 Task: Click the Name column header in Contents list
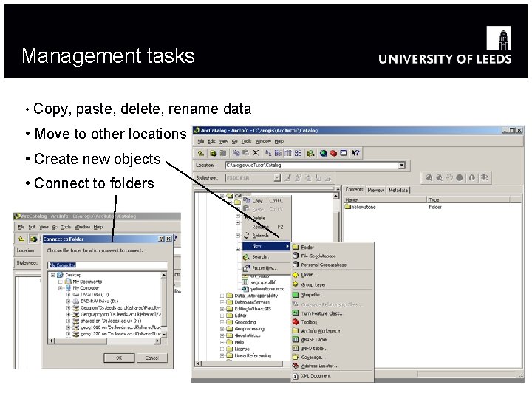pos(385,199)
